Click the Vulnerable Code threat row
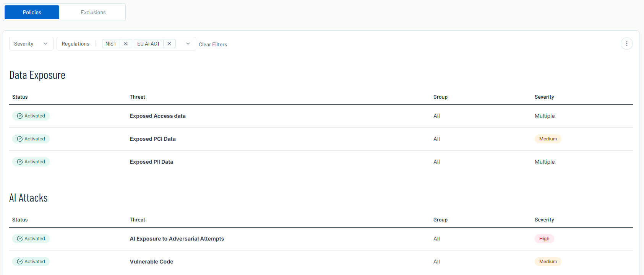The height and width of the screenshot is (275, 644). pyautogui.click(x=151, y=262)
